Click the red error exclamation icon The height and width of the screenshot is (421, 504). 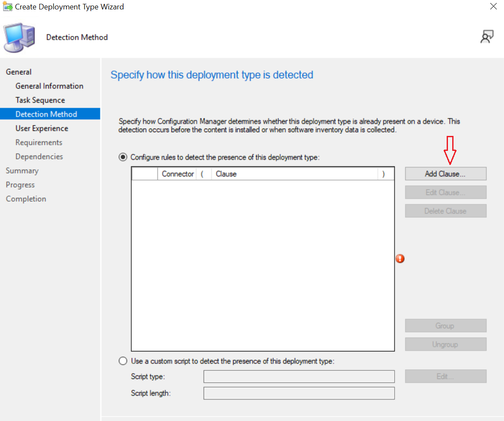click(x=400, y=259)
